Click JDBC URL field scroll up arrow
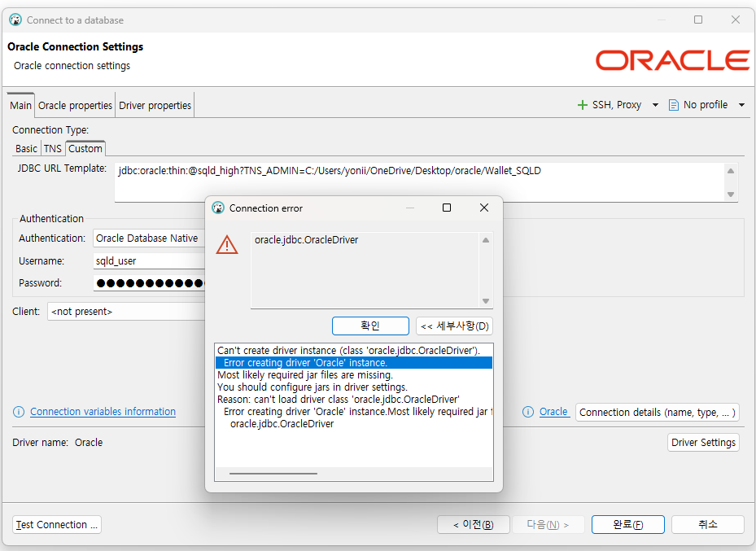This screenshot has height=551, width=756. click(731, 171)
